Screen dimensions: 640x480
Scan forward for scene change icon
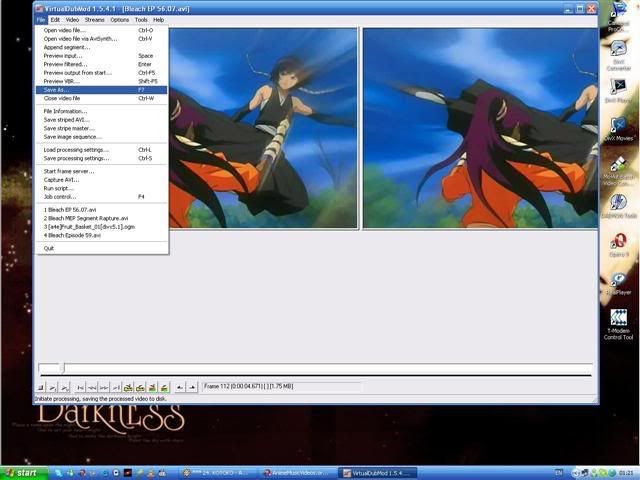164,387
